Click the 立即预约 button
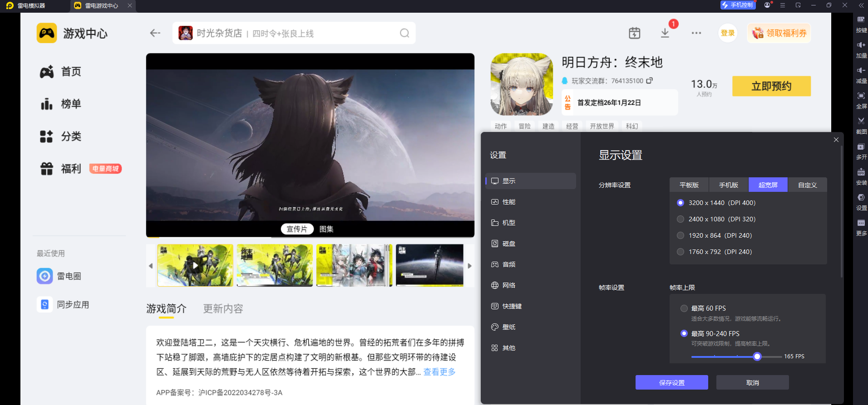 771,86
